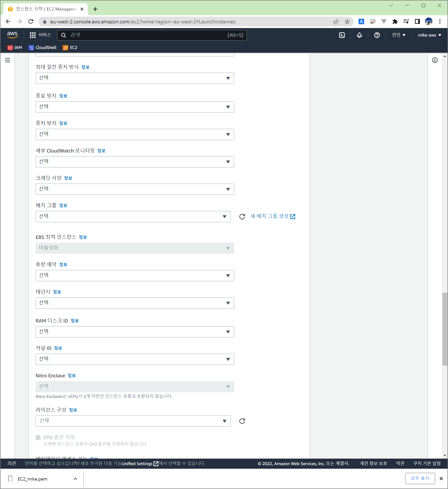Click the browser address bar URL
448x489 pixels.
pyautogui.click(x=143, y=22)
